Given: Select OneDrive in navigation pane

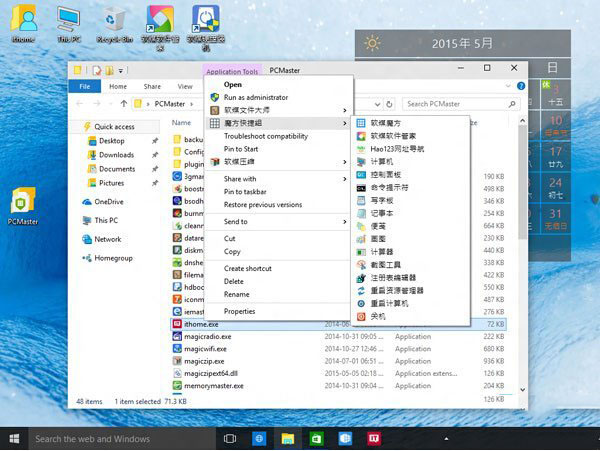Looking at the screenshot, I should tap(109, 202).
